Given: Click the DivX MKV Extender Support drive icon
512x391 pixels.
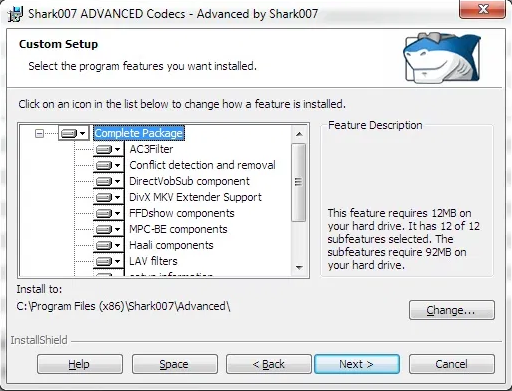Looking at the screenshot, I should 108,197.
